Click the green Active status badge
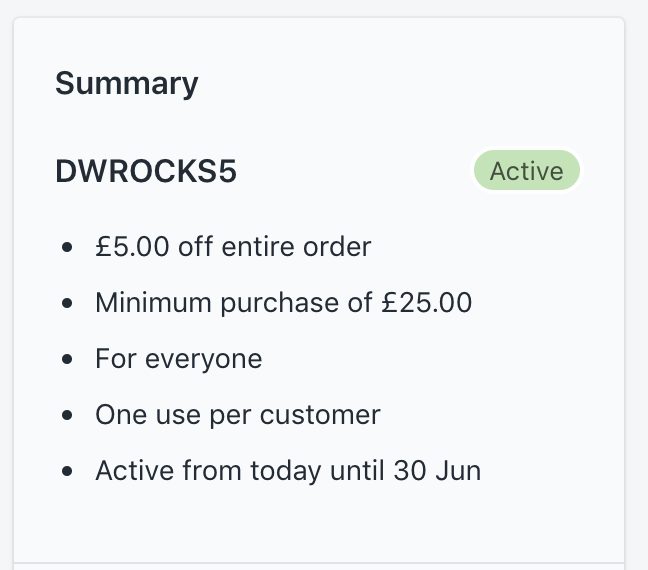Viewport: 648px width, 570px height. click(526, 171)
